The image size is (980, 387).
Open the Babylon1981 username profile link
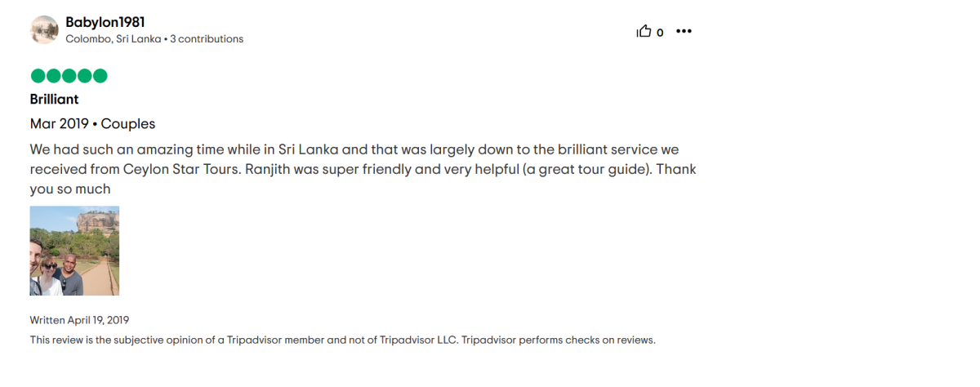(105, 22)
